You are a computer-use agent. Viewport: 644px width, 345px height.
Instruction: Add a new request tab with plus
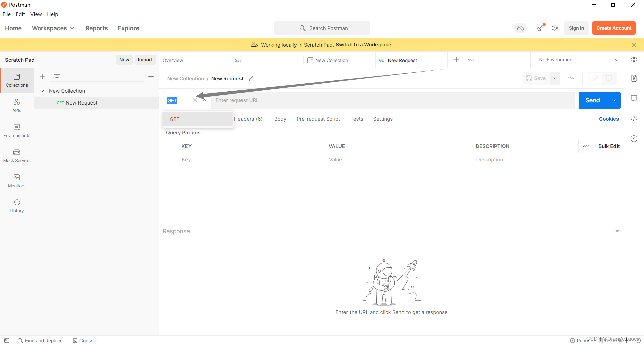(x=456, y=60)
